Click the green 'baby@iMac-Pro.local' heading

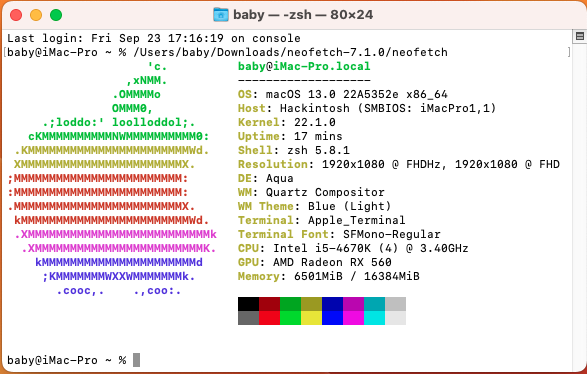(x=304, y=66)
